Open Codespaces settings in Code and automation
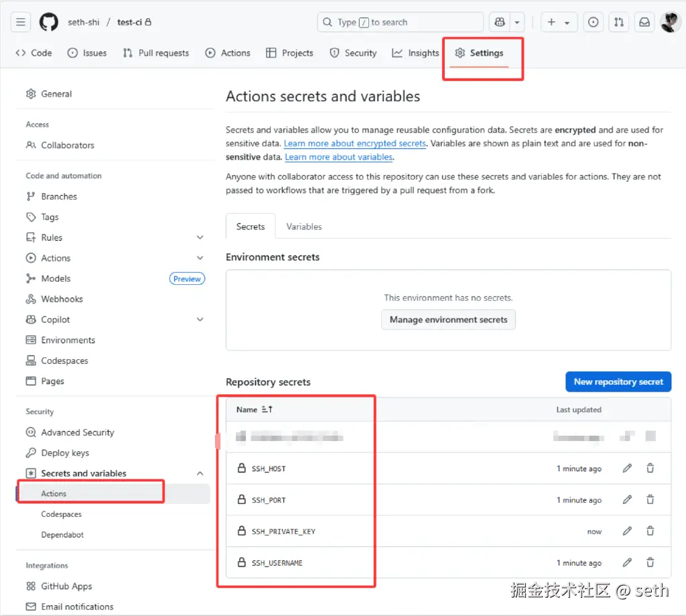 coord(57,361)
